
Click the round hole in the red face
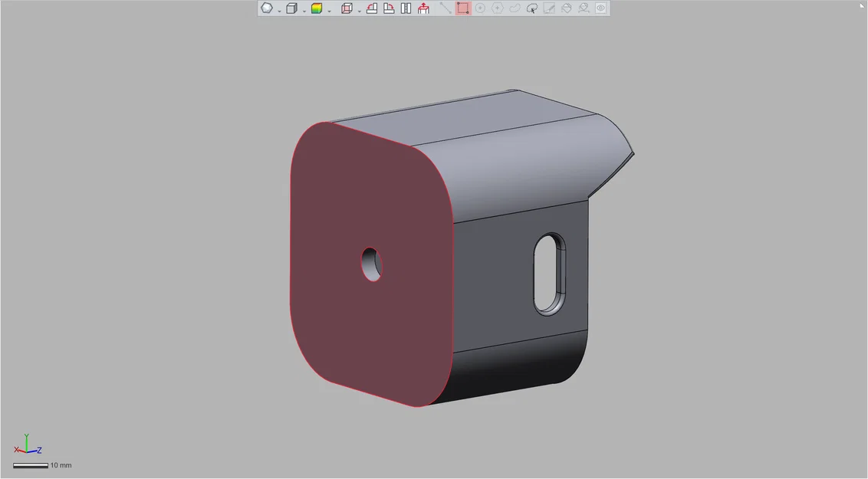(x=371, y=264)
